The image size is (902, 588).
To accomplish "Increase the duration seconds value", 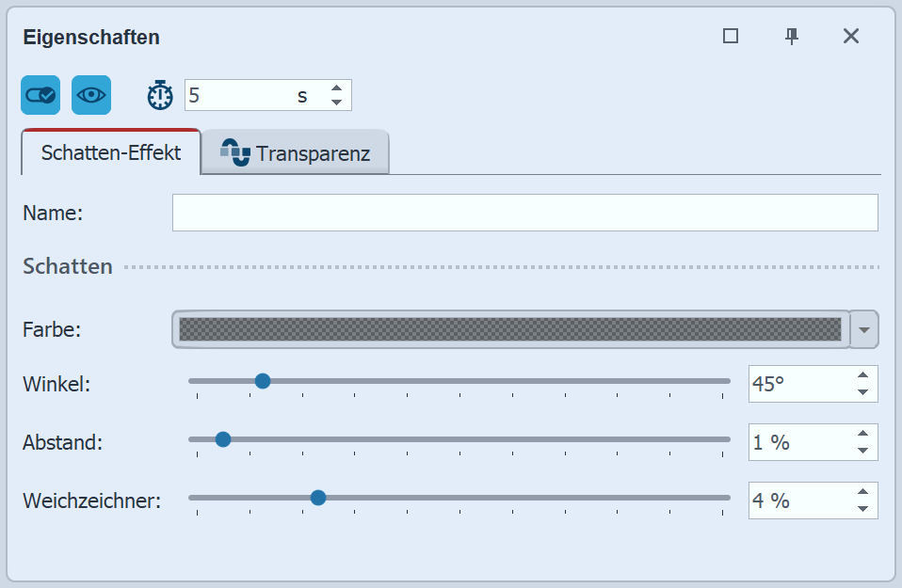I will tap(336, 88).
